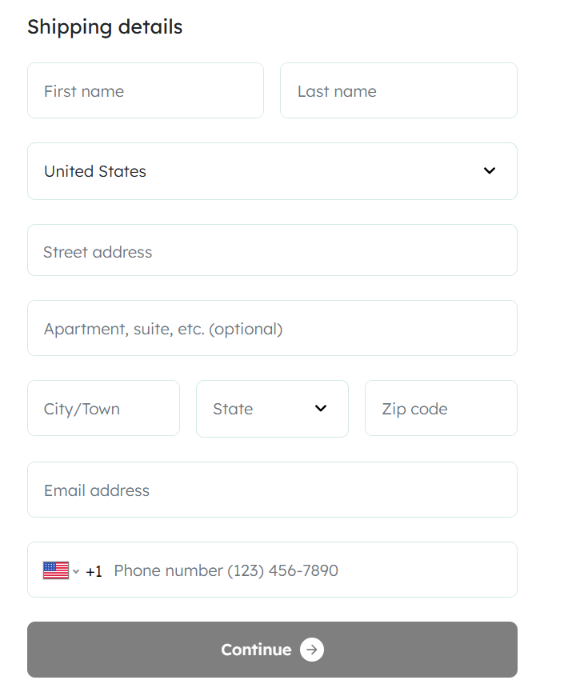The image size is (562, 685).
Task: Click the Zip code field
Action: (x=441, y=408)
